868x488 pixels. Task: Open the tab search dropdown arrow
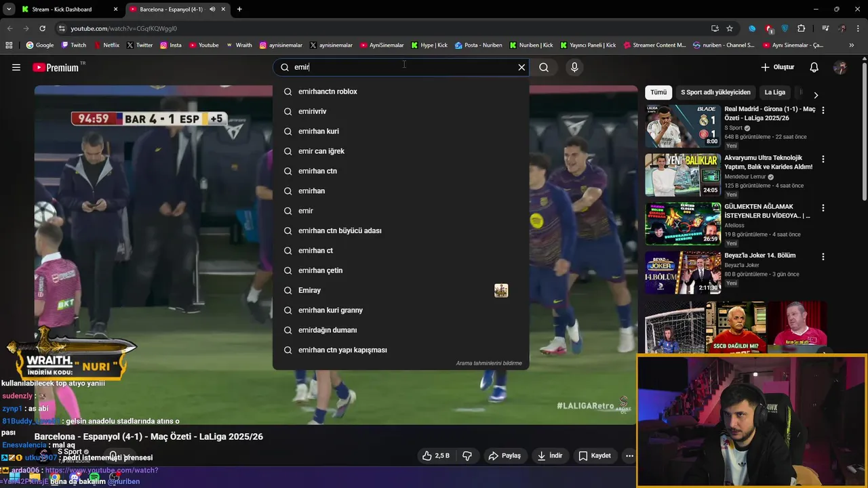coord(9,9)
